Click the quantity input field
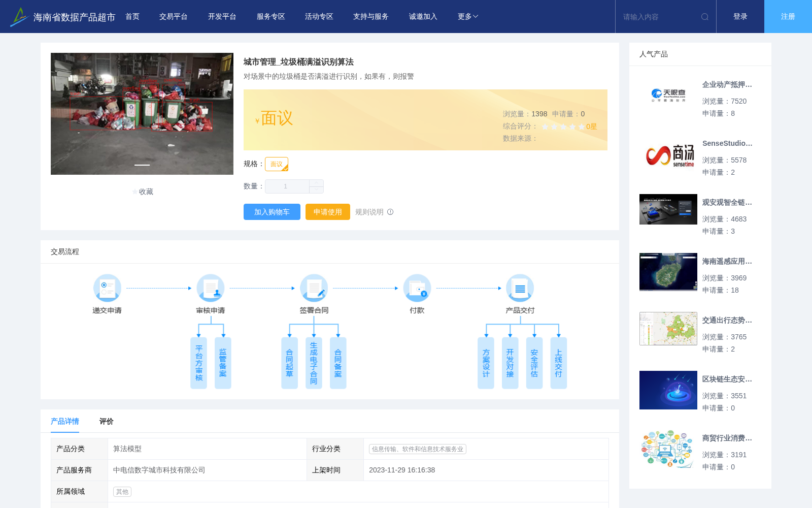 click(287, 186)
